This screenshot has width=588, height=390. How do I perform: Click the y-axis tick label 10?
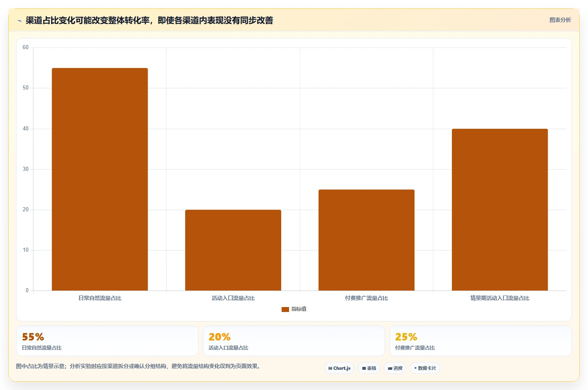26,250
